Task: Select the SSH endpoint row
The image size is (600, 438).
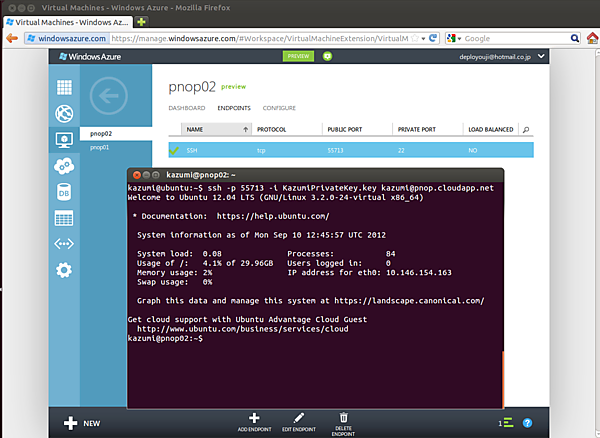Action: tap(351, 150)
